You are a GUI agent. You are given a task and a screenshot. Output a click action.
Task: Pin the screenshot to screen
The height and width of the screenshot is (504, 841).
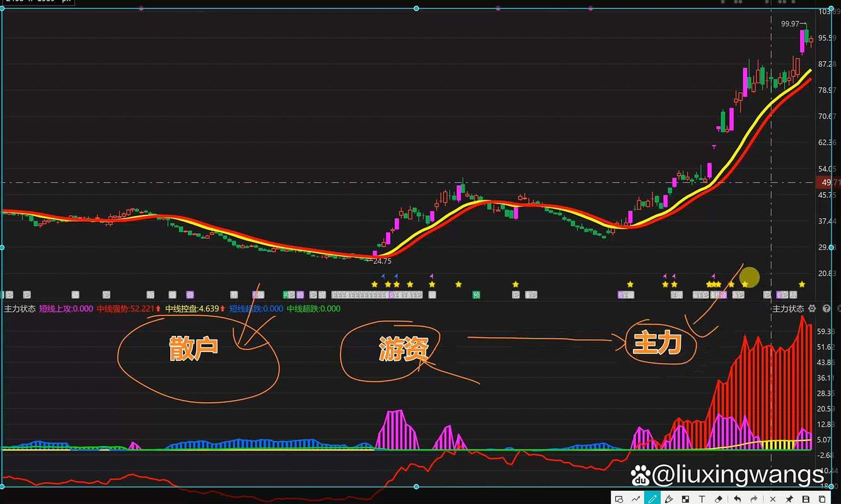pyautogui.click(x=789, y=499)
